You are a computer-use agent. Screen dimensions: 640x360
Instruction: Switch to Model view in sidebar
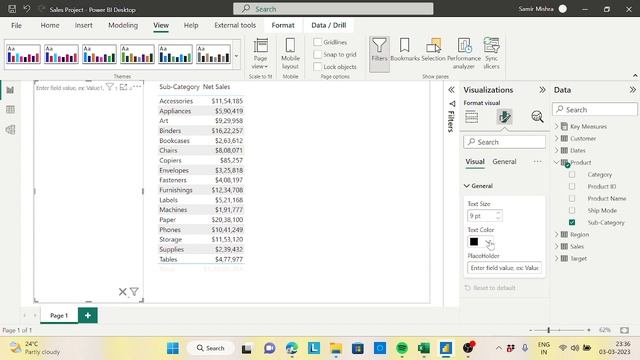[10, 130]
